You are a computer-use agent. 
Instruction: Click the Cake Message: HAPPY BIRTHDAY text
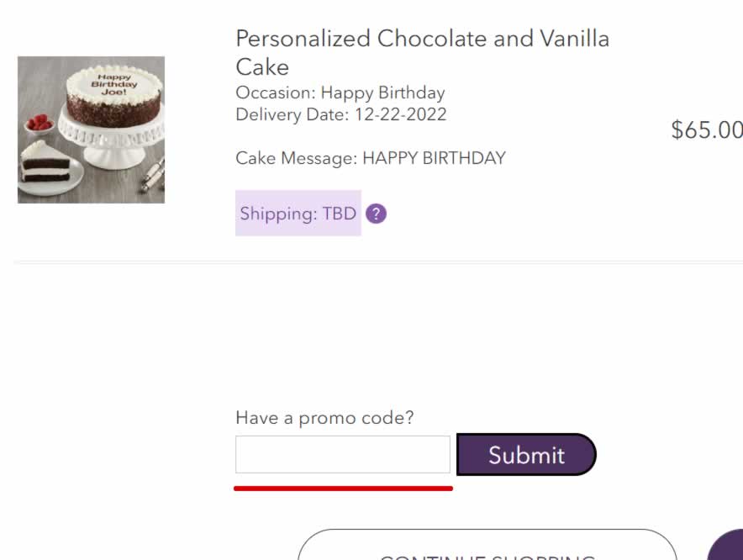tap(371, 158)
